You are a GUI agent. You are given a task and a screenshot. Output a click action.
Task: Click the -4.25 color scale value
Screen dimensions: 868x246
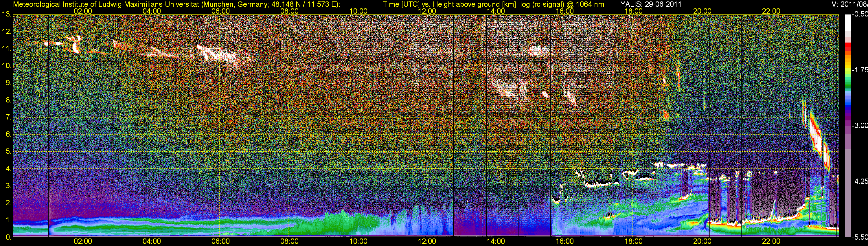pos(860,181)
